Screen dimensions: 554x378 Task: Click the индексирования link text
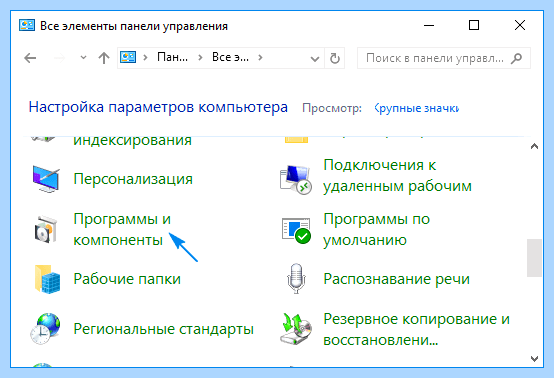click(132, 140)
